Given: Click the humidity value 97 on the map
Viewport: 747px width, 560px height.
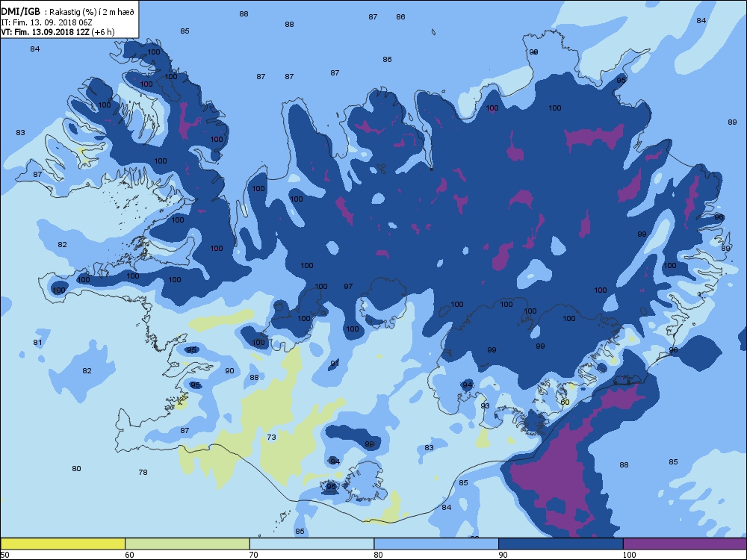Looking at the screenshot, I should click(x=348, y=286).
